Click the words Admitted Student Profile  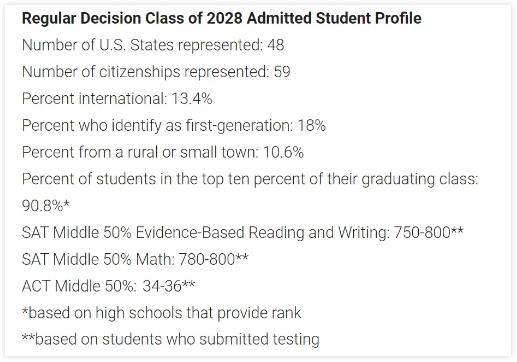pos(334,18)
